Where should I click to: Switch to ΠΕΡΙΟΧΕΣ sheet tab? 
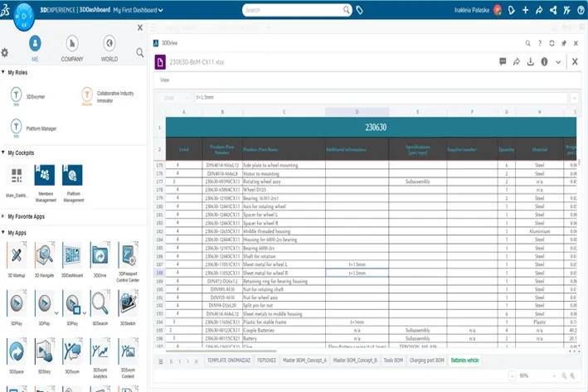click(x=266, y=361)
